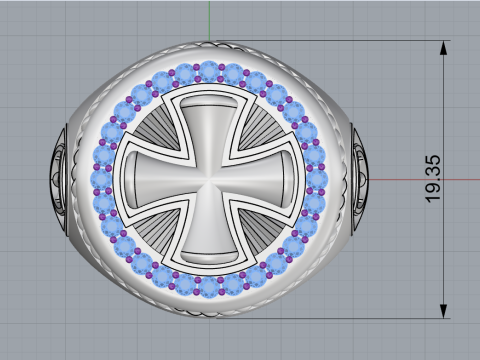This screenshot has width=480, height=360.
Task: Pick the topmost blue gemstone in the halo
Action: pos(209,71)
